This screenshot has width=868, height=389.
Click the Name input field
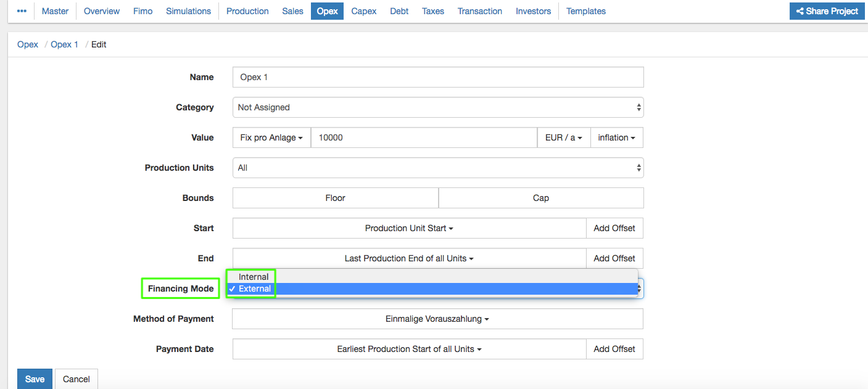(438, 77)
